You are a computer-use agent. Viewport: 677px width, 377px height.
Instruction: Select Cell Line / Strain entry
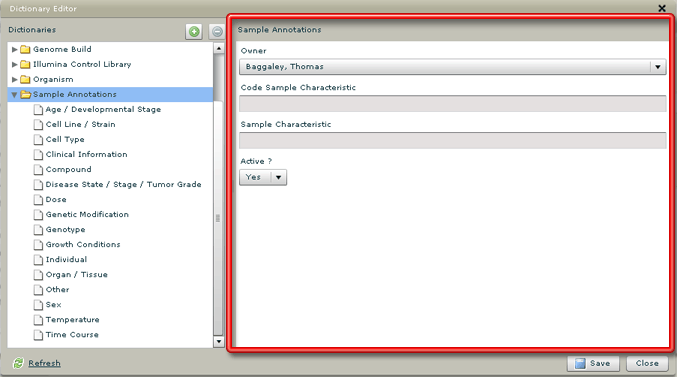[x=80, y=124]
